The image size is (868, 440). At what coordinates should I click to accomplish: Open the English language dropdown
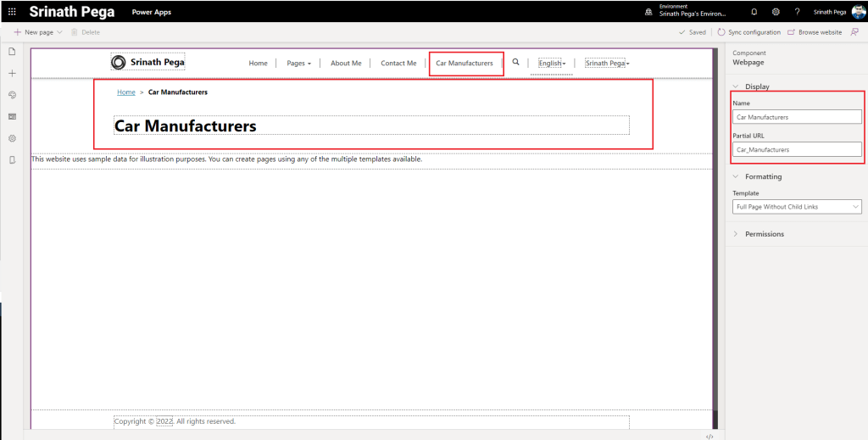point(552,64)
